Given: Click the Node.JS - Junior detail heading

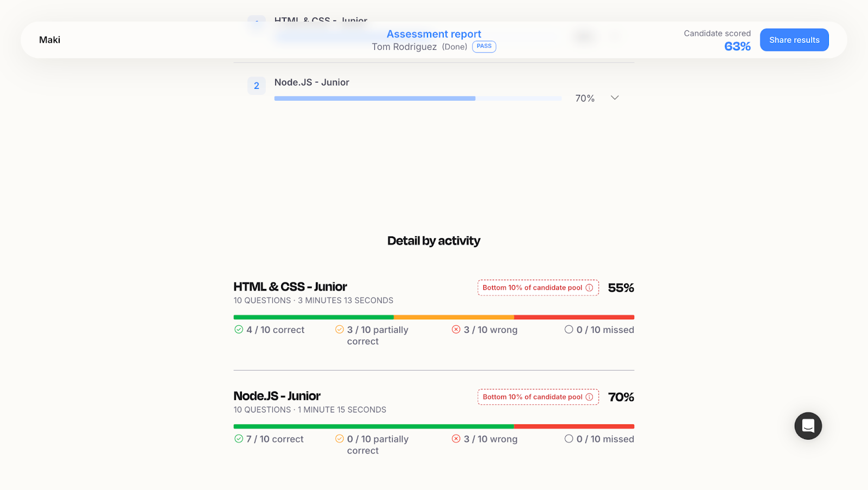Looking at the screenshot, I should point(277,396).
